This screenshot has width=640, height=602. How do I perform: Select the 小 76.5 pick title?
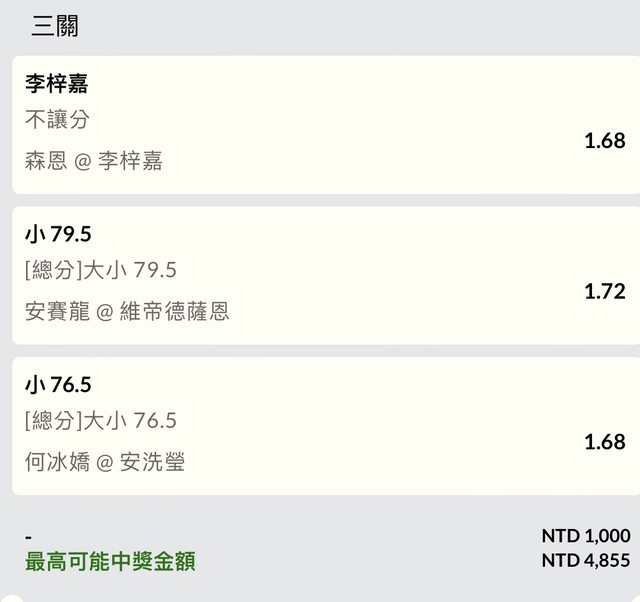point(58,384)
